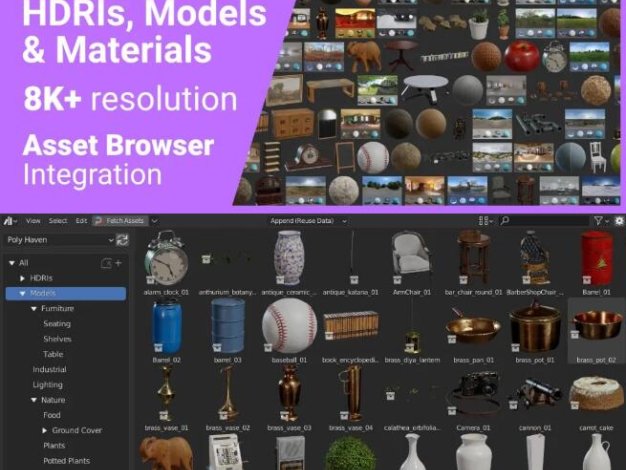This screenshot has width=626, height=470.
Task: Select the book_encyclopedia asset
Action: pos(351,331)
